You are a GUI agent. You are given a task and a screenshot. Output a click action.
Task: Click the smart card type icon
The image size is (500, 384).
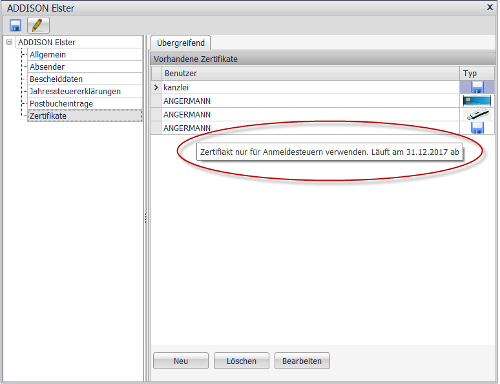click(x=477, y=101)
